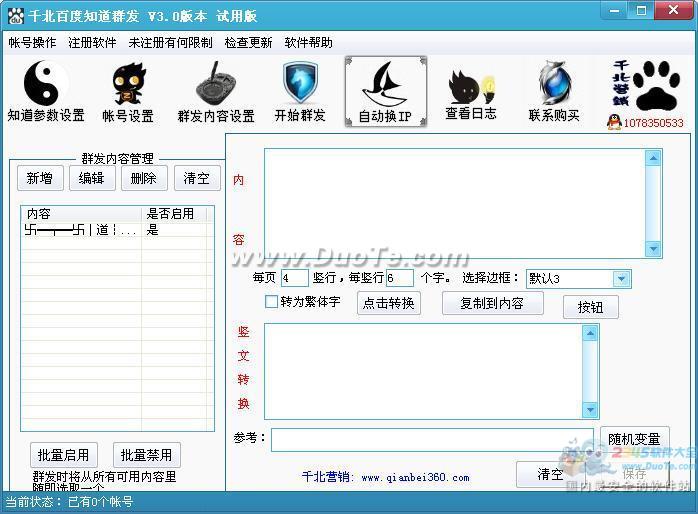Viewport: 698px width, 514px height.
Task: Click the 按钮 button
Action: (x=591, y=307)
